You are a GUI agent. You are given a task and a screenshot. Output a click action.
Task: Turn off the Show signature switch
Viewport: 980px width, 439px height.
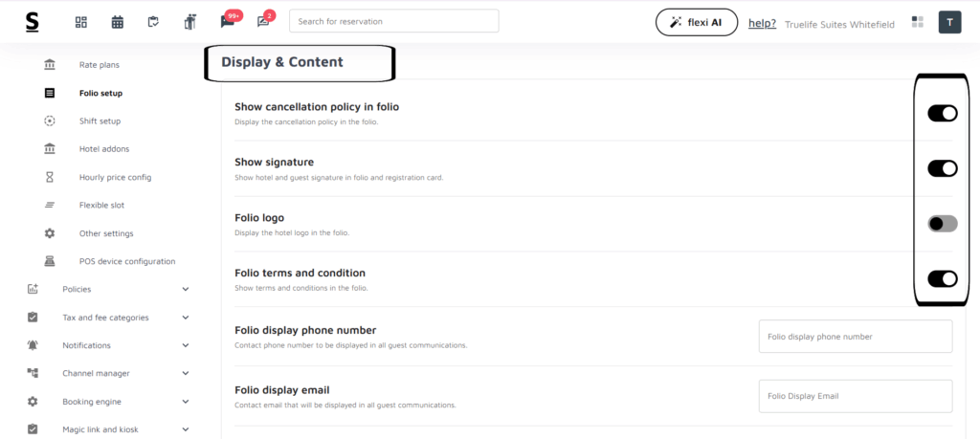click(942, 168)
